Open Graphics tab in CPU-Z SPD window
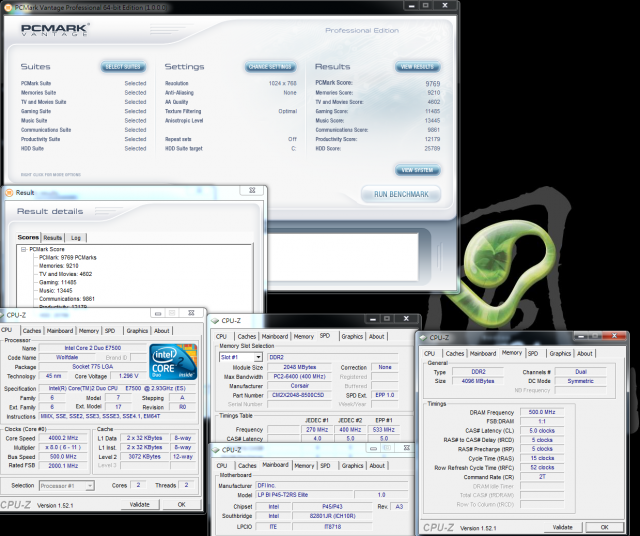 tap(352, 336)
